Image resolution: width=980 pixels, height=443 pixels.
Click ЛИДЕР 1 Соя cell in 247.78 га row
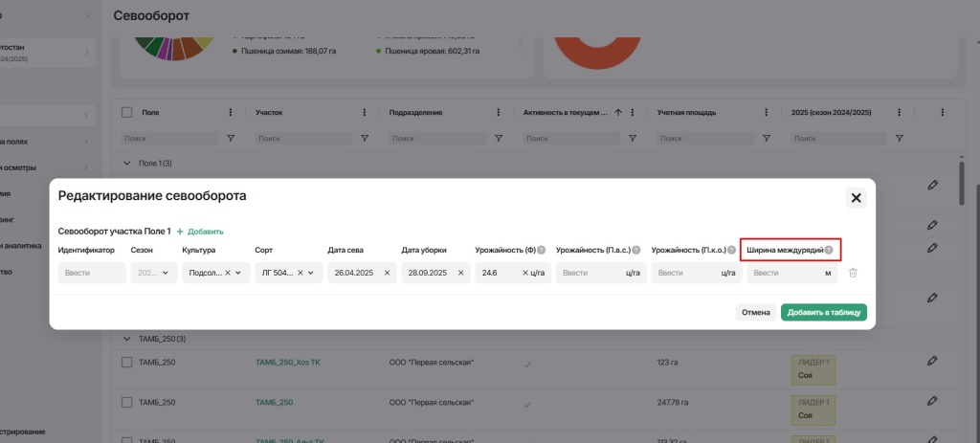pyautogui.click(x=813, y=410)
